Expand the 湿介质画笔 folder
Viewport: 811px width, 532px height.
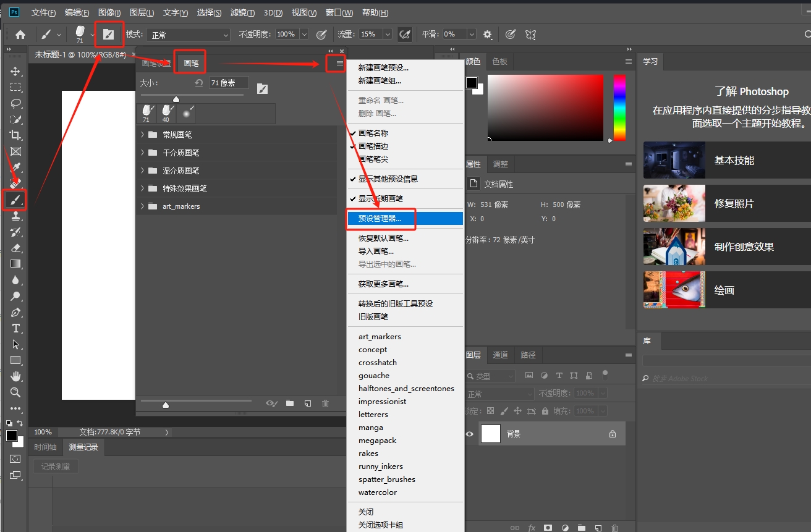[x=142, y=171]
